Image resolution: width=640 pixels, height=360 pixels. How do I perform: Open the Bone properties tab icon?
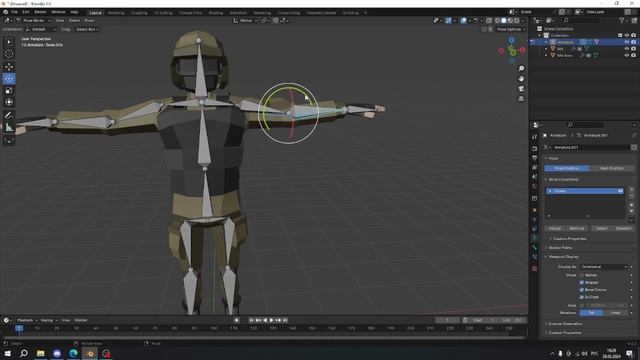[535, 248]
